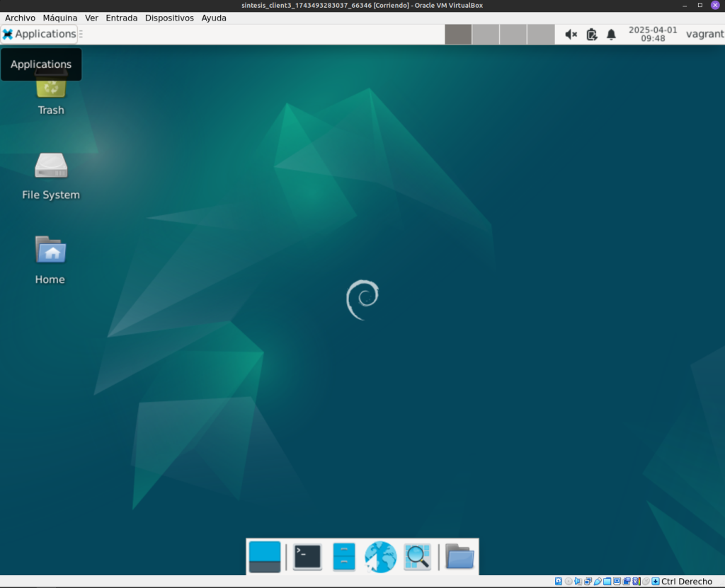The height and width of the screenshot is (588, 725).
Task: Click the keyboard capture arrow icon
Action: tap(656, 582)
